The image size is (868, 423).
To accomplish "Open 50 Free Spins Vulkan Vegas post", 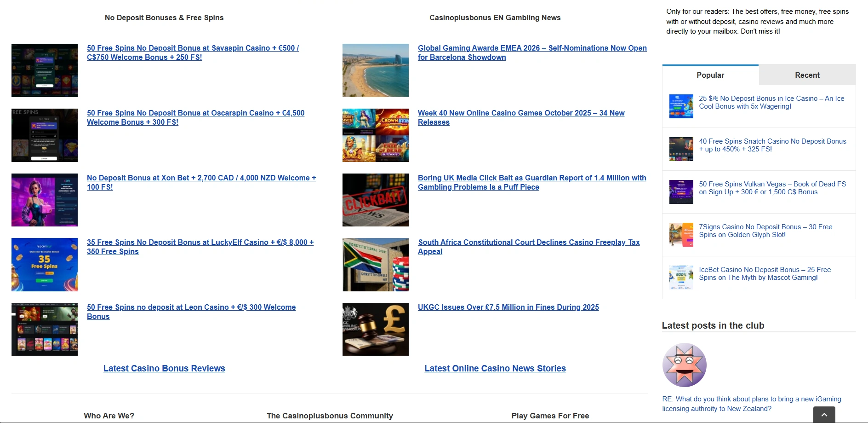I will 772,188.
